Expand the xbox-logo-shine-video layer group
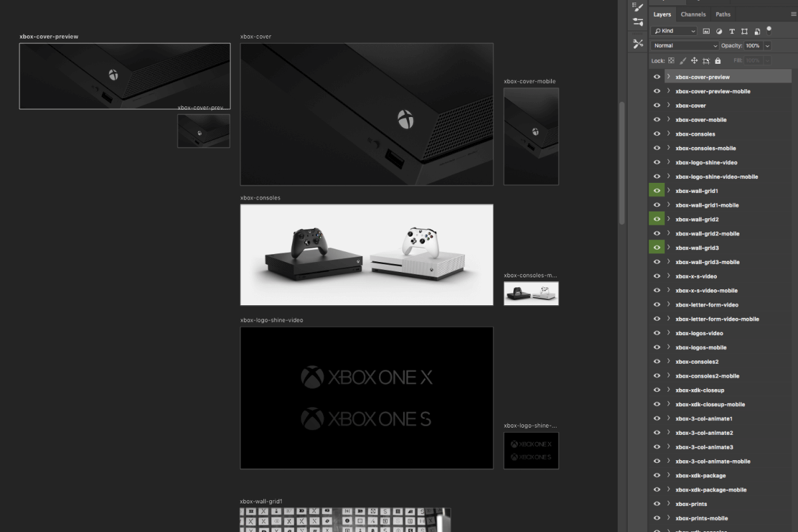 pos(668,162)
